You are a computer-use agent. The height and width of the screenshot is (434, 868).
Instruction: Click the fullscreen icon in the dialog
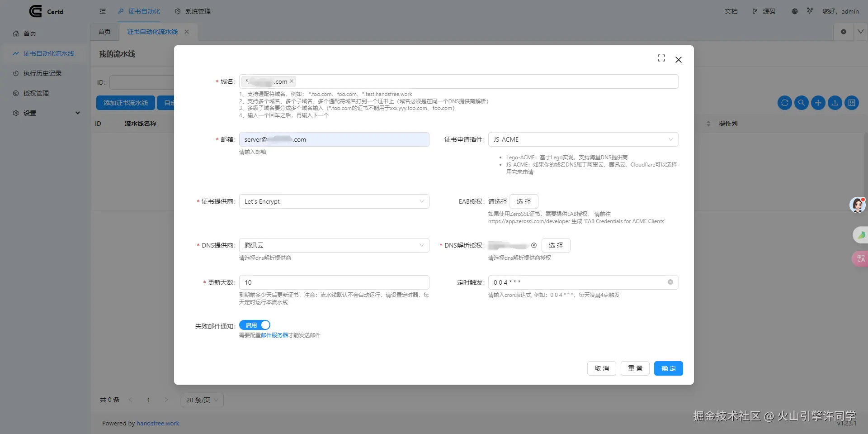tap(661, 58)
